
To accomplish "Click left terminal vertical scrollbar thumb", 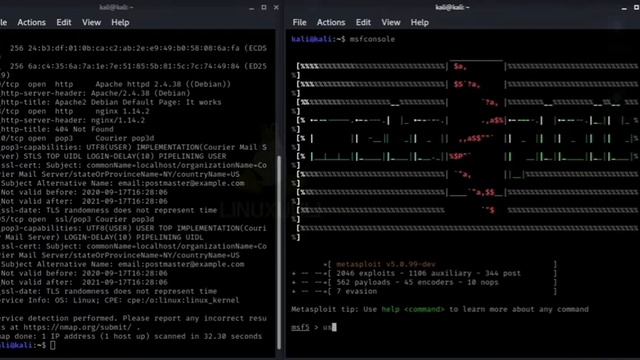I will [x=279, y=252].
